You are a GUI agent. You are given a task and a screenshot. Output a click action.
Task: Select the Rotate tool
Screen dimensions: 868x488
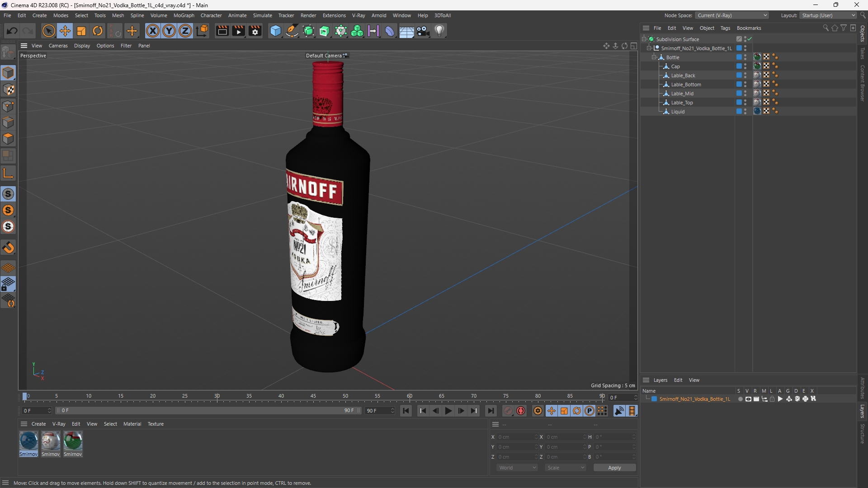click(98, 31)
